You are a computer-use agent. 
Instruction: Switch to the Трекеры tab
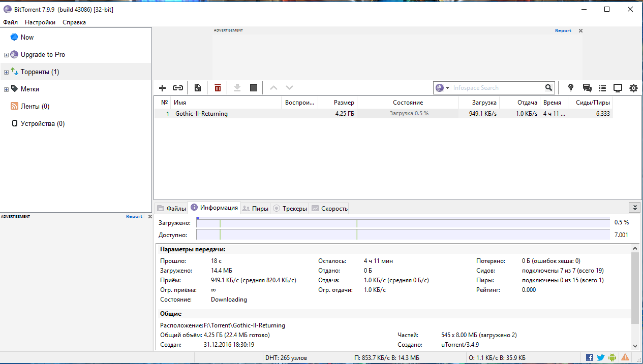tap(290, 208)
